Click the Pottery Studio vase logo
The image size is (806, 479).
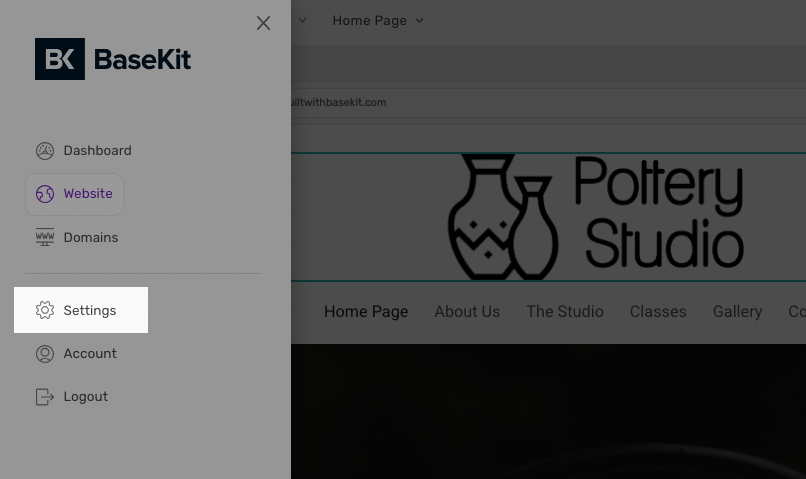tap(503, 217)
